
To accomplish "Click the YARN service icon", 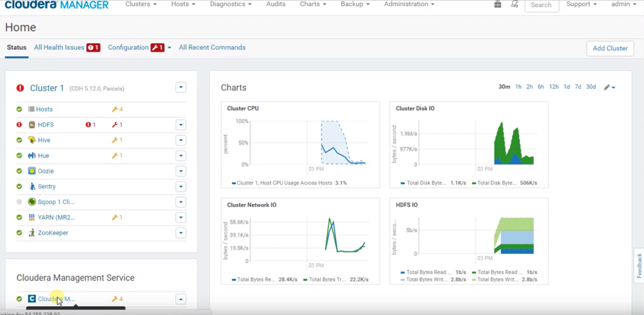I will coord(32,217).
